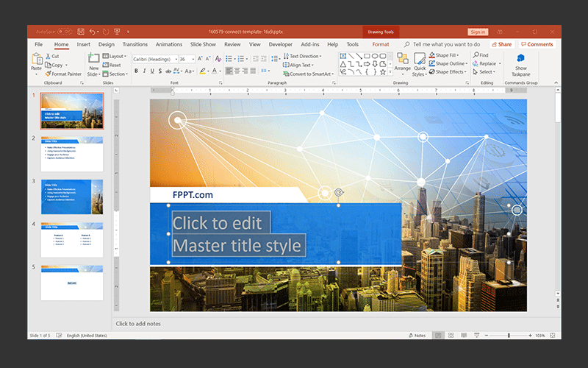Image resolution: width=588 pixels, height=368 pixels.
Task: Click the zoom slider in status bar
Action: pyautogui.click(x=509, y=336)
